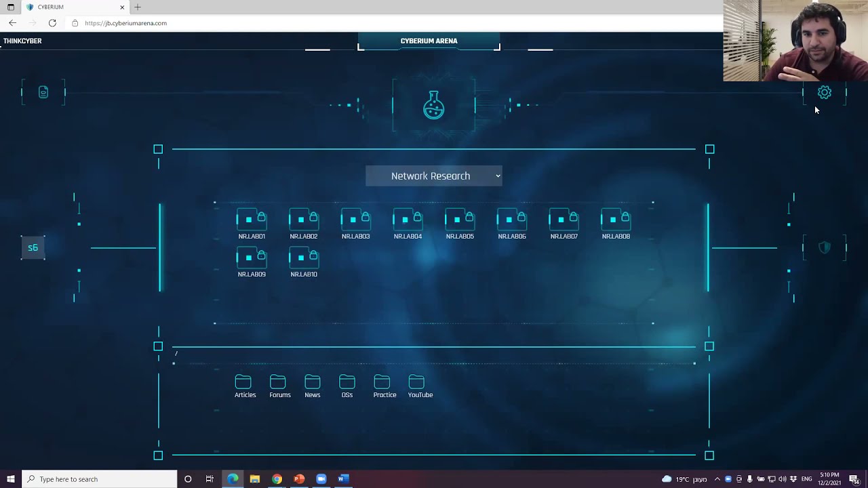The height and width of the screenshot is (488, 868).
Task: Click the ENG language indicator
Action: point(807,479)
